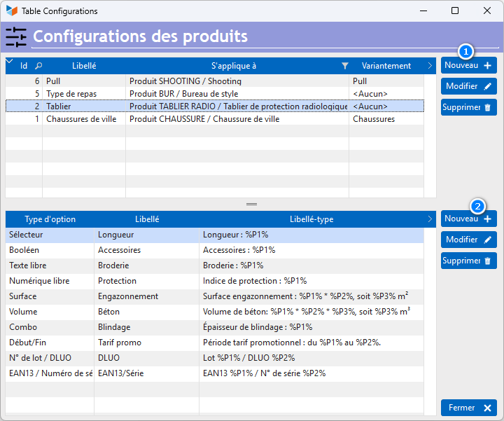Expand lower table columns with right arrow
The height and width of the screenshot is (421, 504).
pos(430,219)
